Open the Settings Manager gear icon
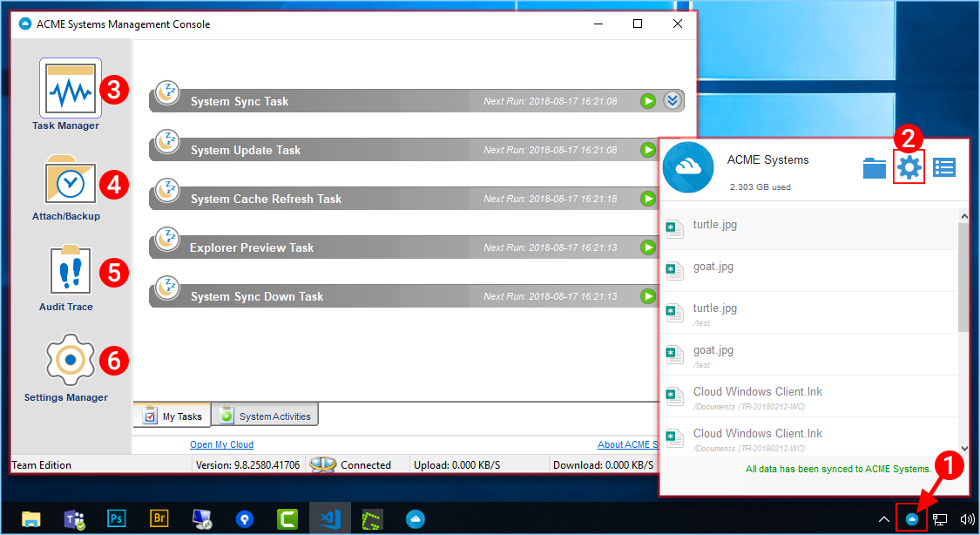 pyautogui.click(x=70, y=360)
